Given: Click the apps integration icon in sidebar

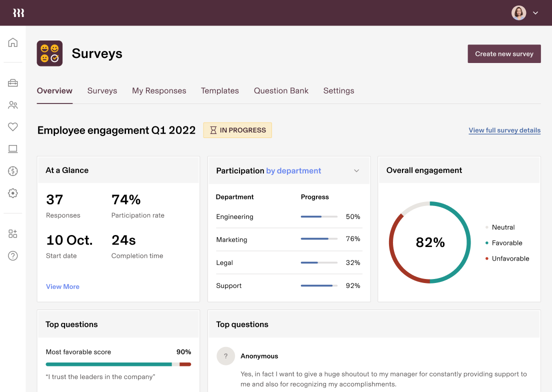Looking at the screenshot, I should [13, 233].
